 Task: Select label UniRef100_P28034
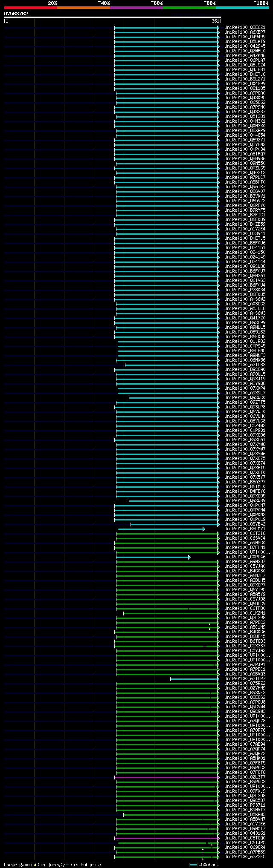pos(245,290)
